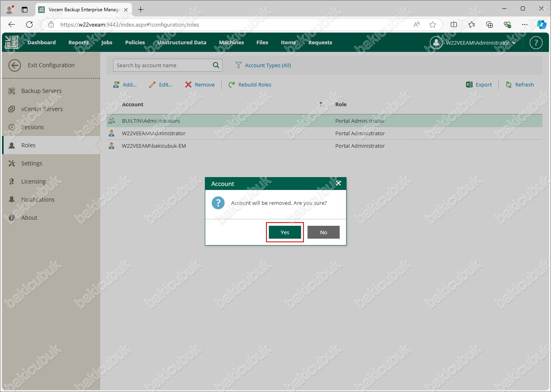Open the browser Collections icon
This screenshot has height=392, width=551.
click(x=489, y=25)
